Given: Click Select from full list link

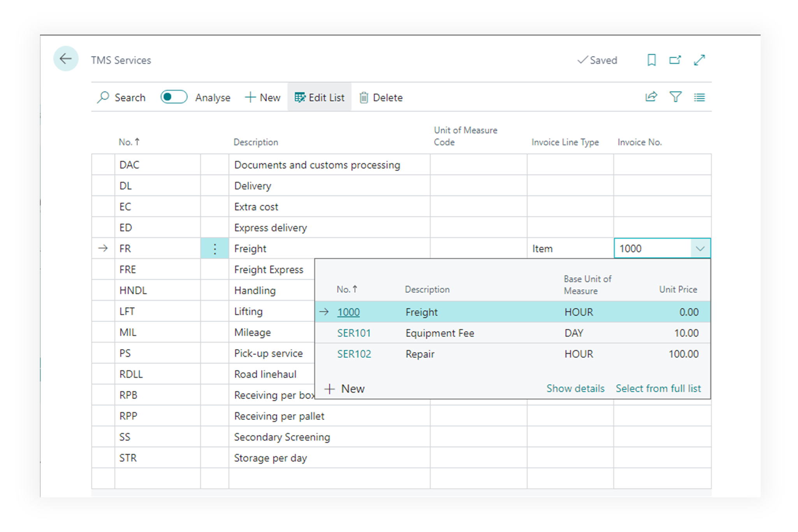Looking at the screenshot, I should coord(658,388).
